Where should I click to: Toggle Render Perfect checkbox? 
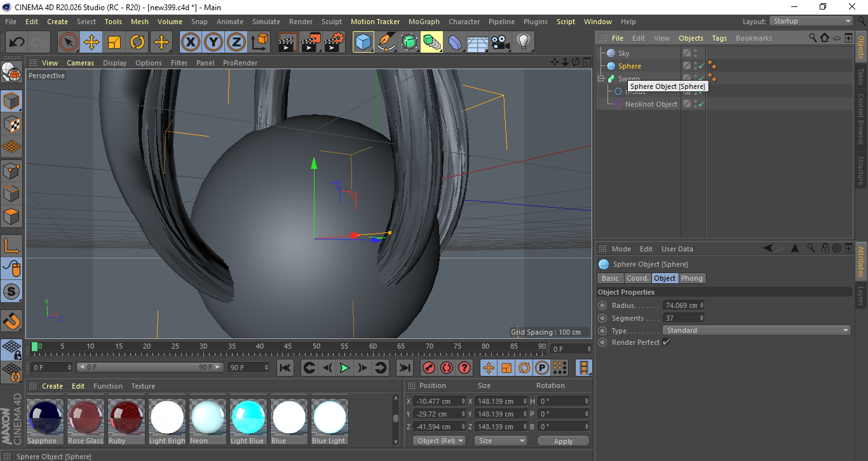(x=666, y=342)
